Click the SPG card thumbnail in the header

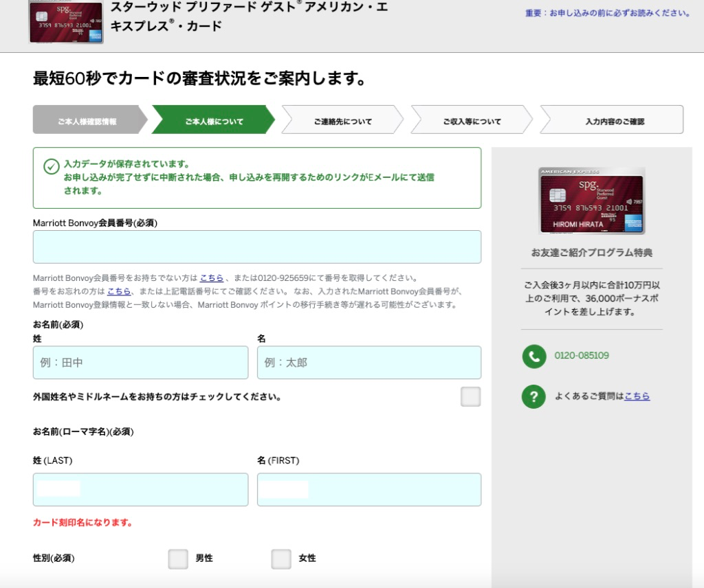(x=65, y=22)
